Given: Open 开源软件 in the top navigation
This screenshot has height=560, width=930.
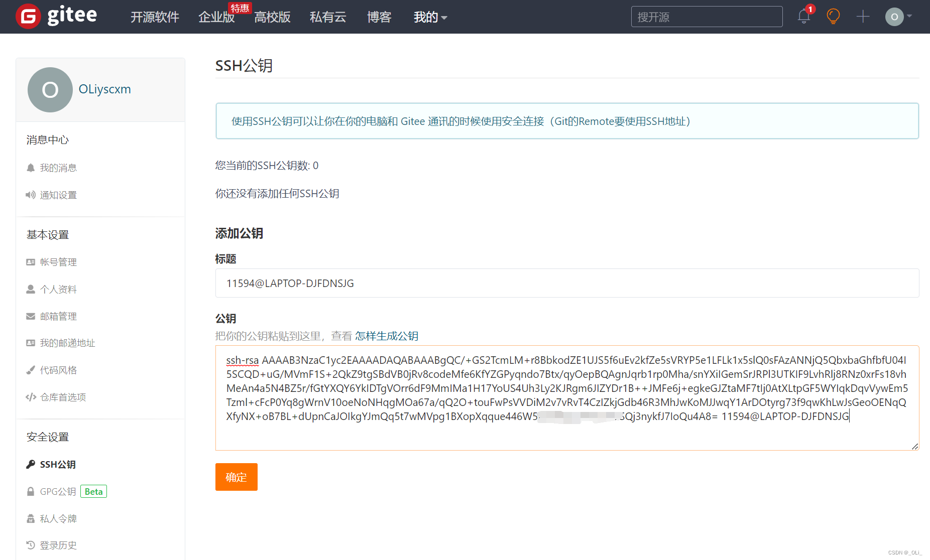Looking at the screenshot, I should (155, 17).
